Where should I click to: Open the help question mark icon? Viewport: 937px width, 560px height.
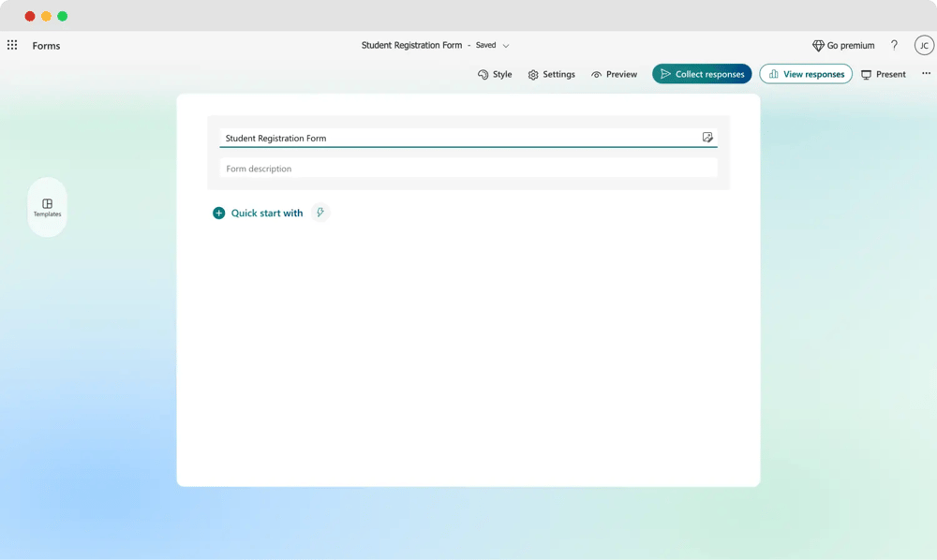tap(894, 45)
